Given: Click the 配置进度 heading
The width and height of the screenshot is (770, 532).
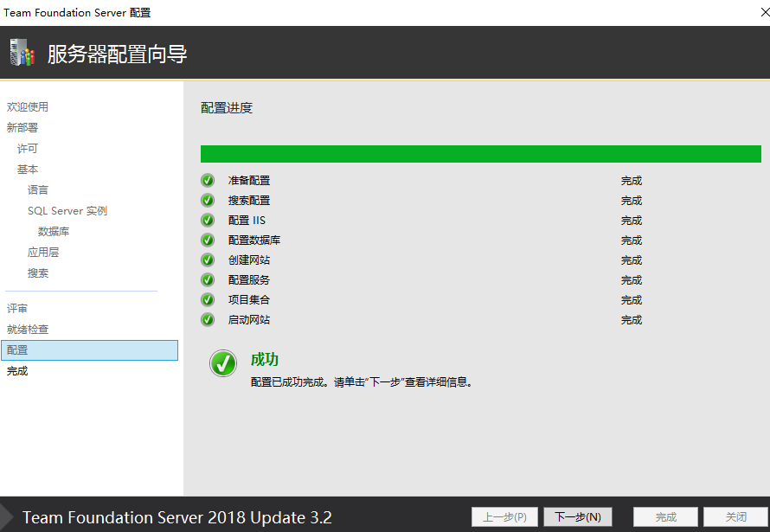Looking at the screenshot, I should pos(227,108).
